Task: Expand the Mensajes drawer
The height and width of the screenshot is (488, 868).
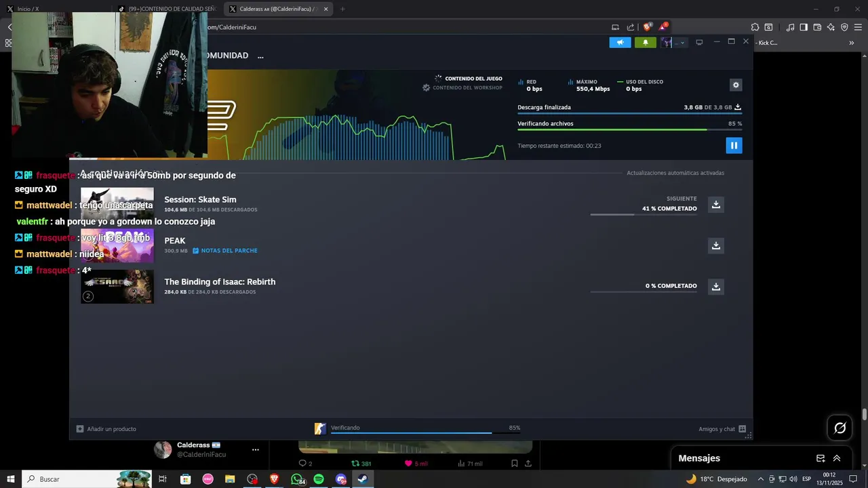Action: [837, 458]
